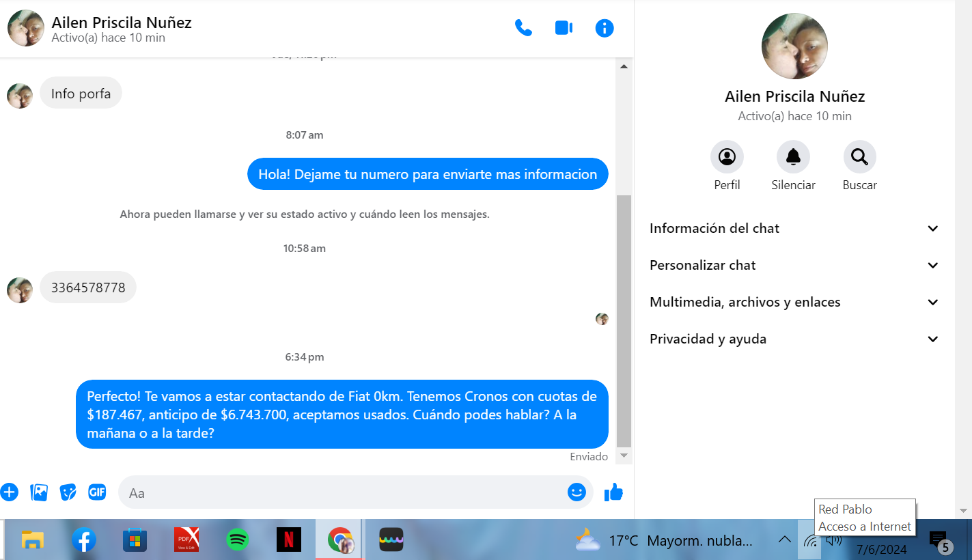Click the Hola! Dejame tu numero message bubble
Screen dimensions: 972x560
tap(428, 174)
